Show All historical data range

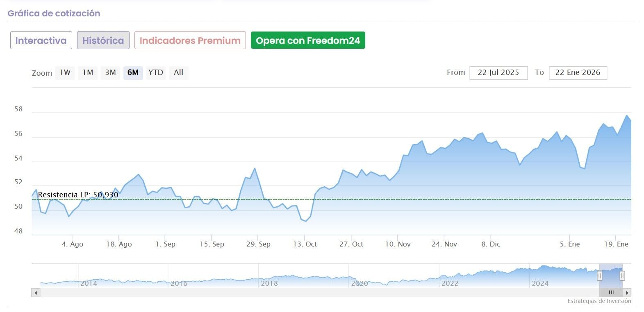[178, 73]
